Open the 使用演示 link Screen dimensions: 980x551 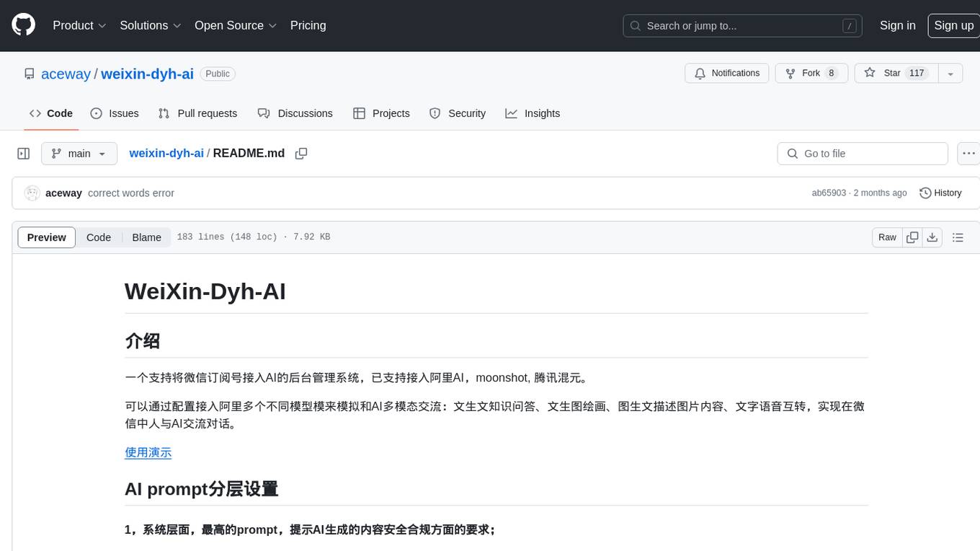click(148, 452)
